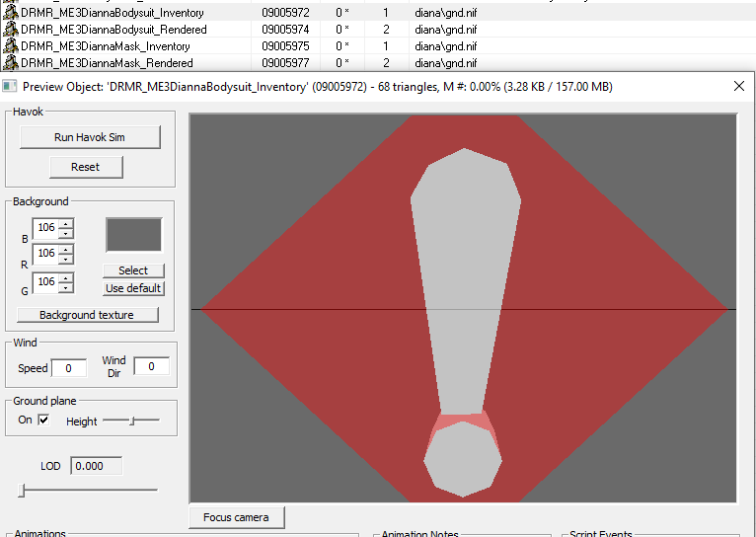Image resolution: width=756 pixels, height=537 pixels.
Task: Increase the G value with up arrow
Action: 66,277
